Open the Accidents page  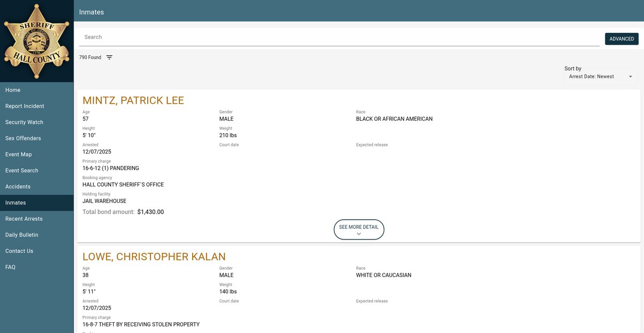[x=36, y=187]
